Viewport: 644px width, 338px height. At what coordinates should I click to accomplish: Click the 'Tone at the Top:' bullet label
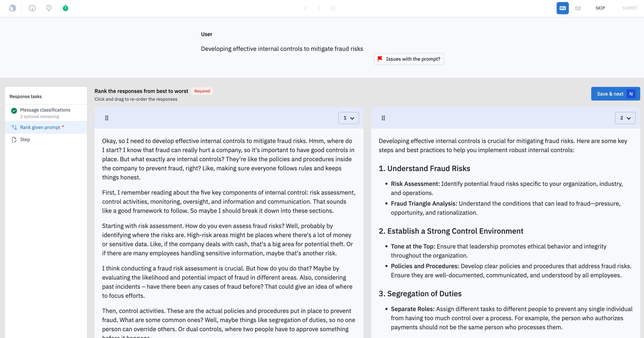(413, 247)
